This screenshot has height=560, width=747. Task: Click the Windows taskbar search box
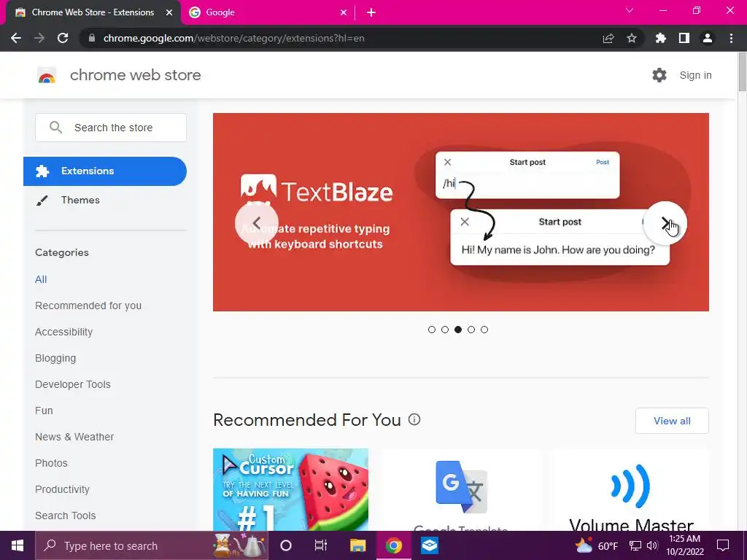[152, 545]
